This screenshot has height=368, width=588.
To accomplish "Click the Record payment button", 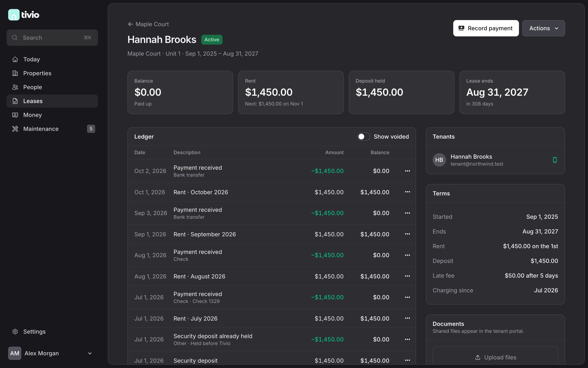I will [486, 28].
